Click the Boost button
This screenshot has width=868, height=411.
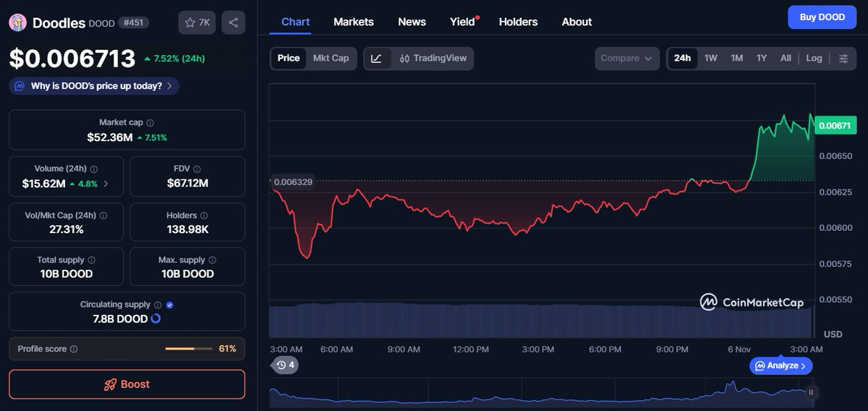pos(127,384)
